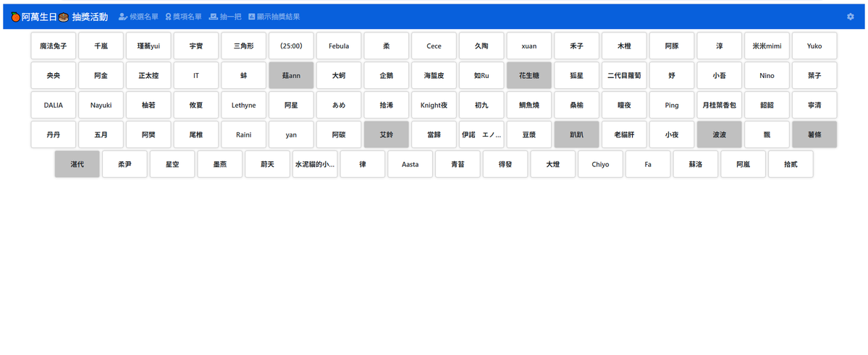The width and height of the screenshot is (868, 355).
Task: Choose the 久陶 card
Action: click(481, 46)
